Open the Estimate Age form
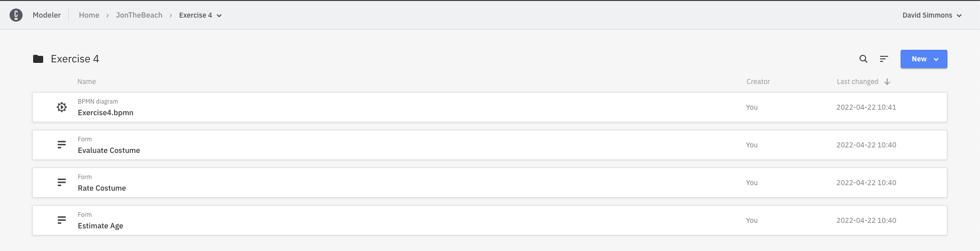This screenshot has height=251, width=980. pyautogui.click(x=100, y=226)
